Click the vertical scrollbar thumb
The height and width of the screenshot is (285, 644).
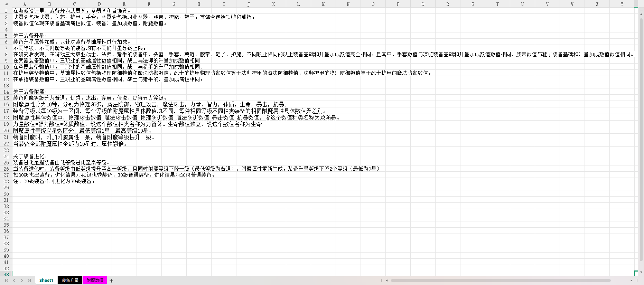pyautogui.click(x=641, y=140)
